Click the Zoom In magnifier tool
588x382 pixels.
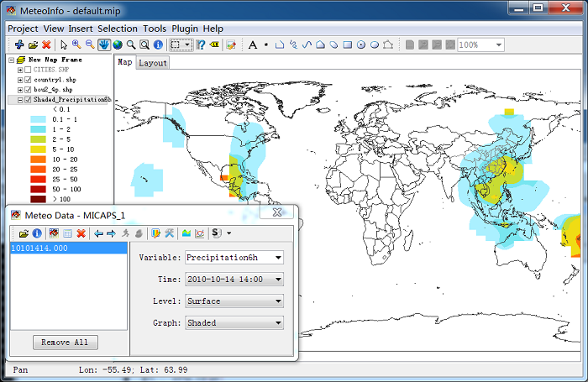[76, 45]
